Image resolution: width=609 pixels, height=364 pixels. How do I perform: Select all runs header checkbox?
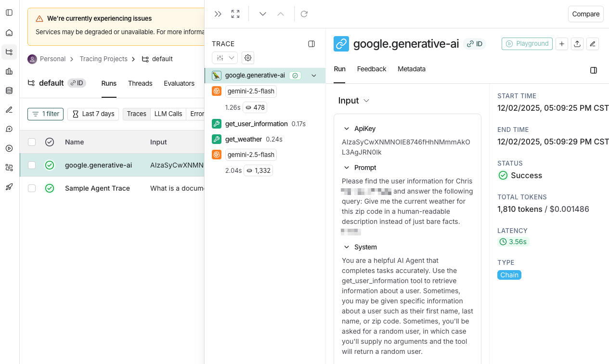[32, 142]
